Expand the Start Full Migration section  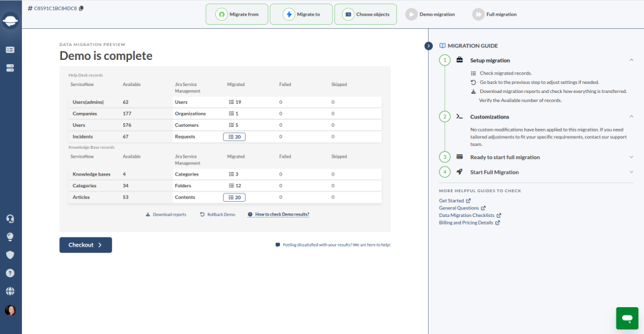point(631,172)
